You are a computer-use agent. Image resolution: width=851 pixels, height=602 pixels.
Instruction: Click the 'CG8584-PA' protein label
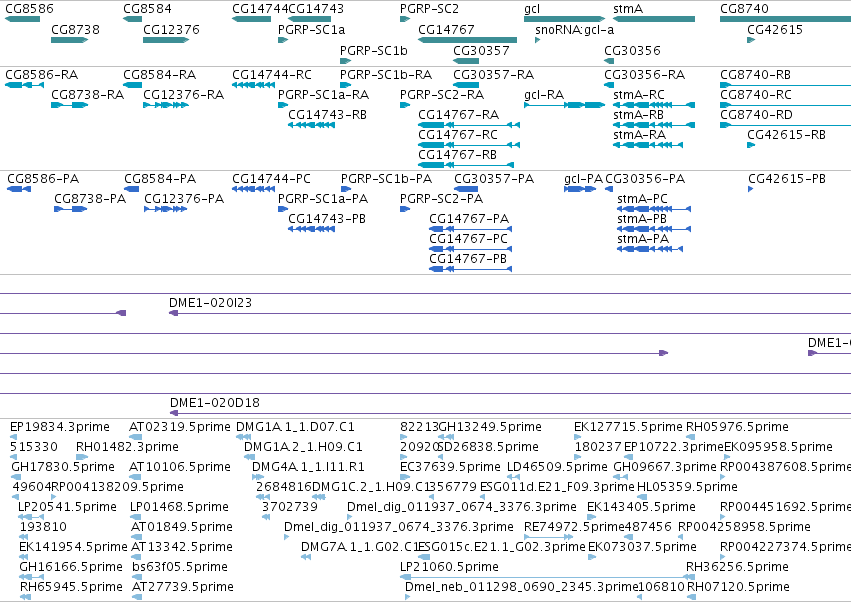pyautogui.click(x=160, y=179)
